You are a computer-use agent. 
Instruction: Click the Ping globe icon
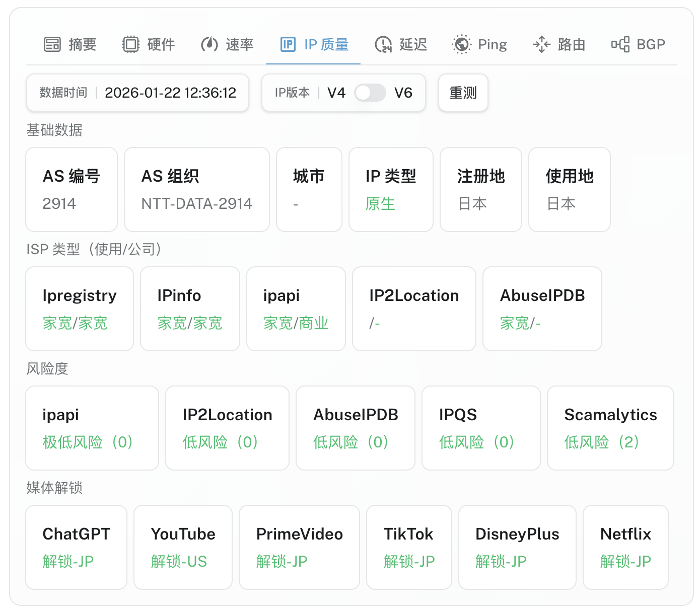click(x=461, y=45)
